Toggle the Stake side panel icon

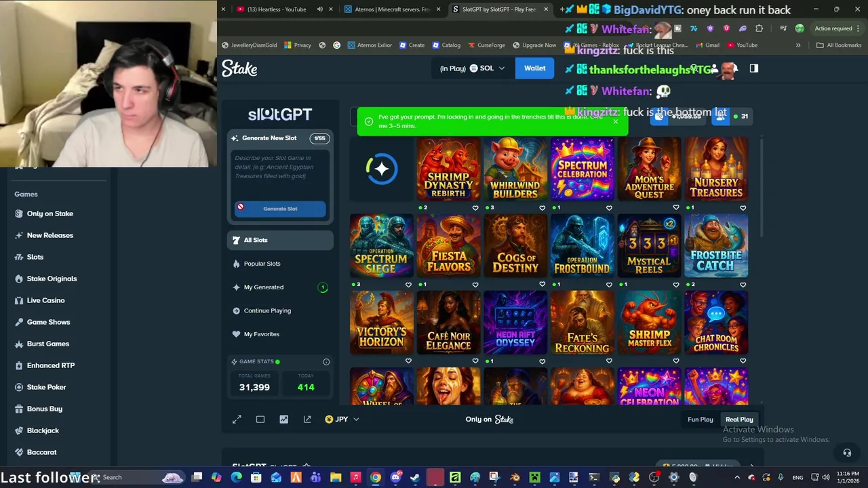point(753,68)
